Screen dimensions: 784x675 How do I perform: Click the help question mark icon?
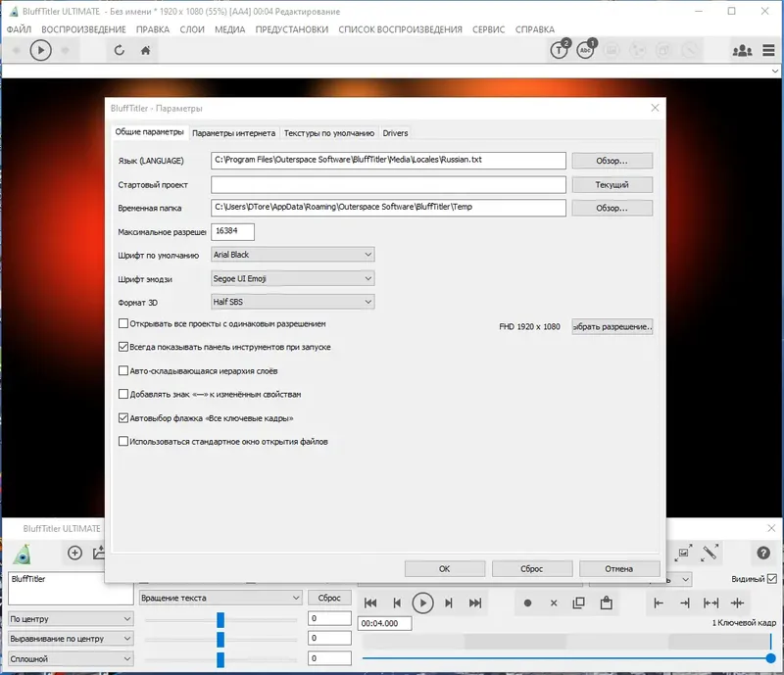click(x=763, y=553)
